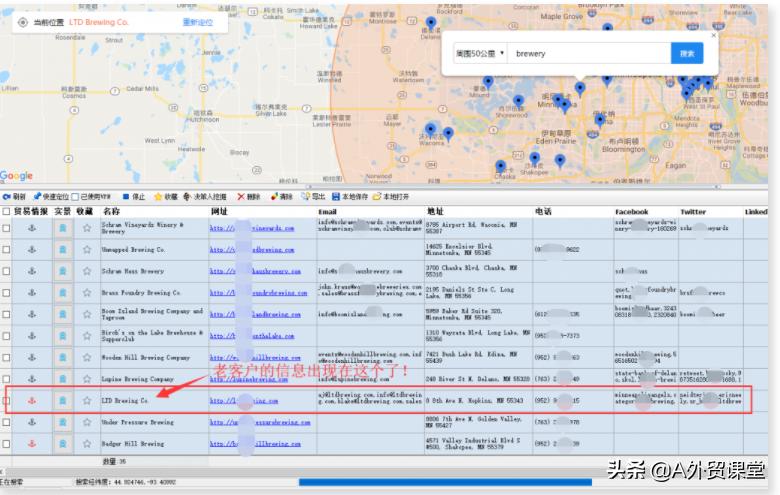
Task: Star the Unmapped Brewing Co. row as favorite
Action: tap(87, 249)
